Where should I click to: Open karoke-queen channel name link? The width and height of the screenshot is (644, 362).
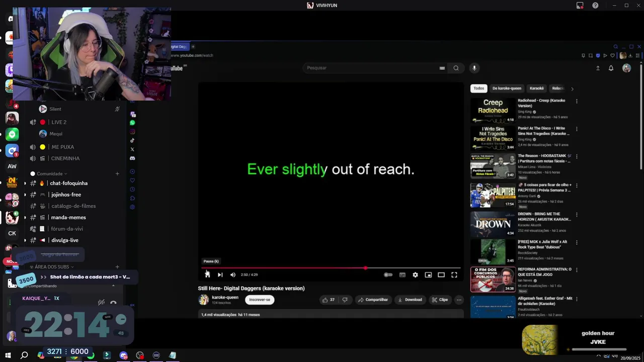click(225, 297)
